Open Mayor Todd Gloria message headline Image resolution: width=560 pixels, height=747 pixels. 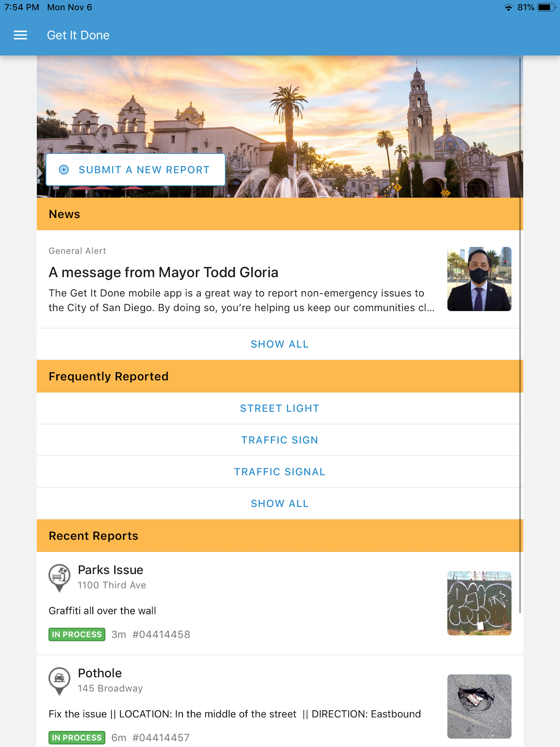[164, 273]
